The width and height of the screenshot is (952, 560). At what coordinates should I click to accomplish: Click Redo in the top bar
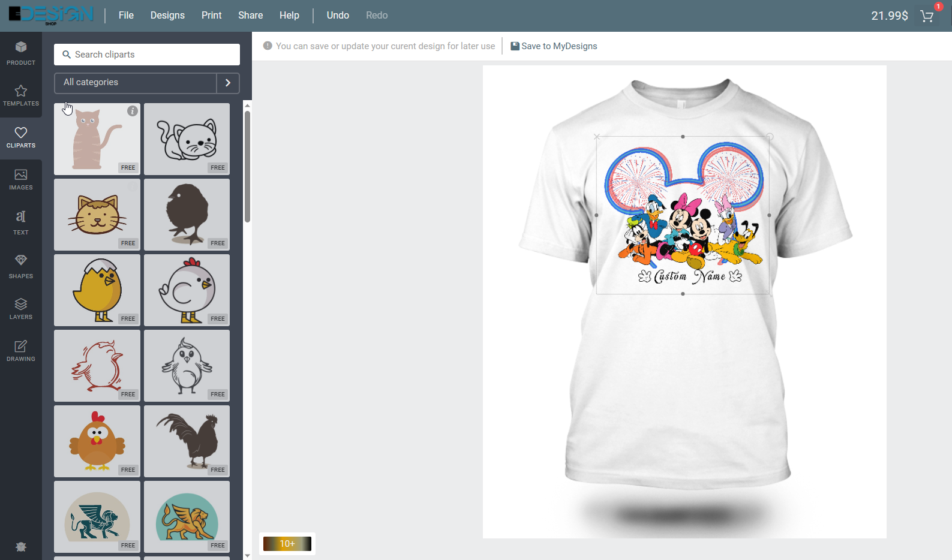pos(377,16)
